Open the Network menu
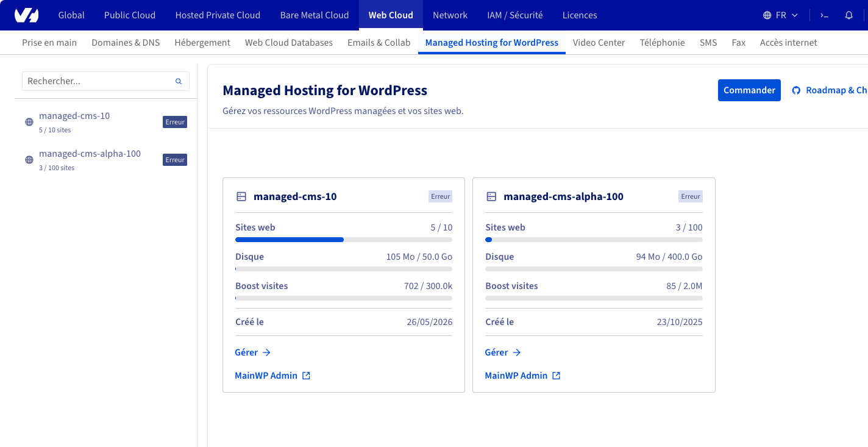868x447 pixels. pos(450,15)
